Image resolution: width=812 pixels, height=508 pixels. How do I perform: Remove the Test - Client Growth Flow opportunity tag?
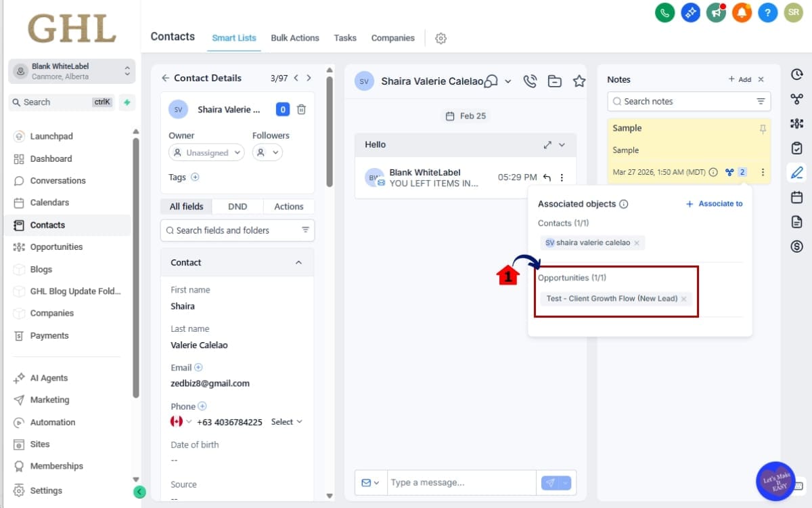pyautogui.click(x=683, y=299)
